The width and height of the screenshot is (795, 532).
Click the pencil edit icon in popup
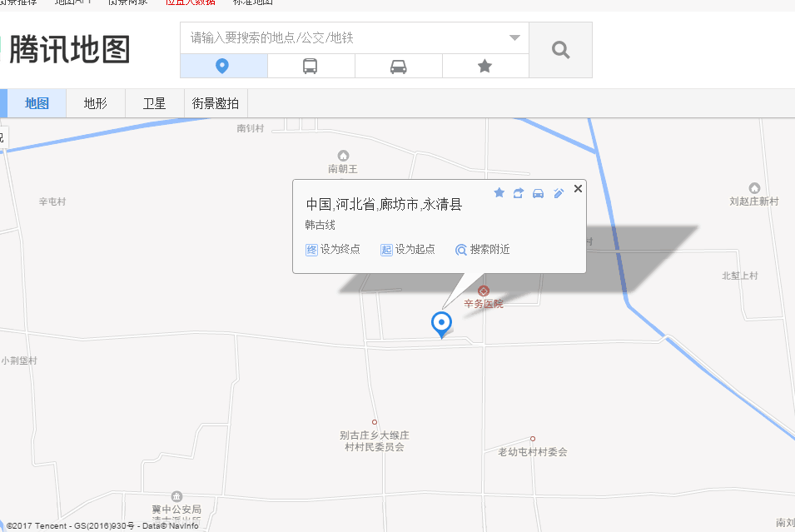[x=559, y=192]
